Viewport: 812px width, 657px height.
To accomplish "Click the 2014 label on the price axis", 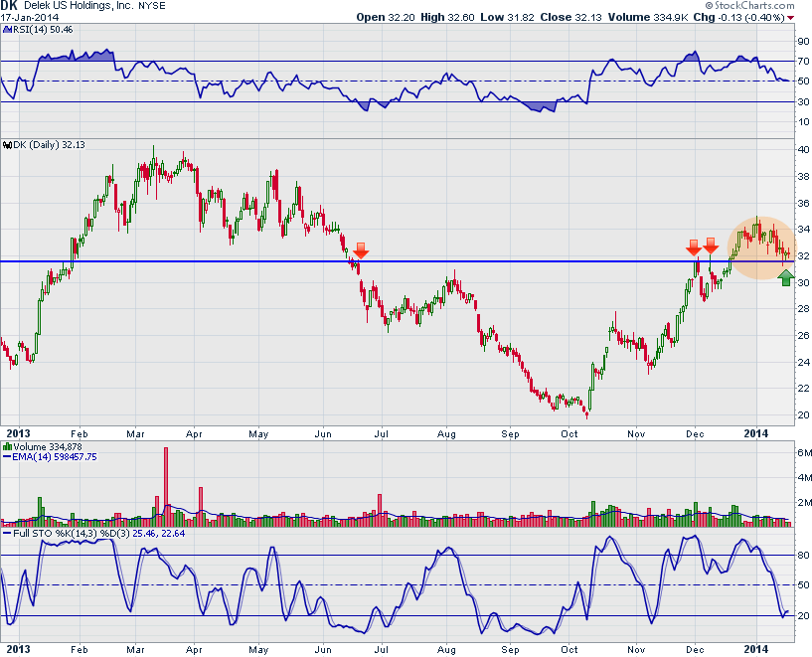I will 755,433.
